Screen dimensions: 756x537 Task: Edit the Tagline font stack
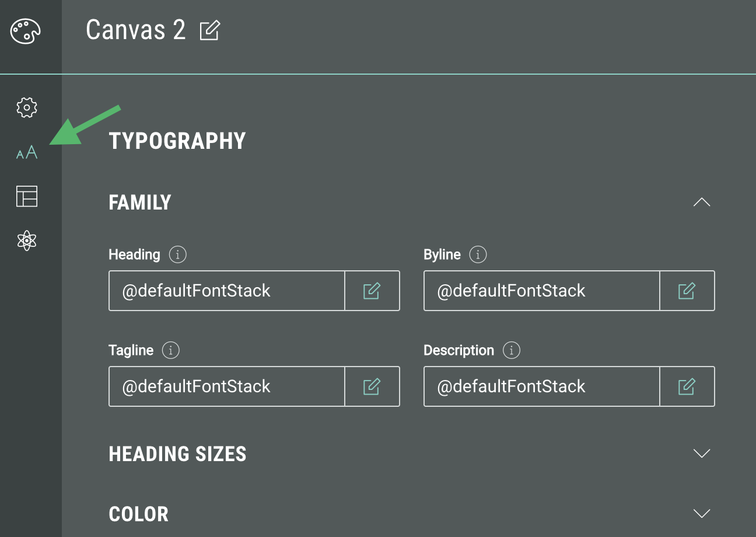point(372,386)
